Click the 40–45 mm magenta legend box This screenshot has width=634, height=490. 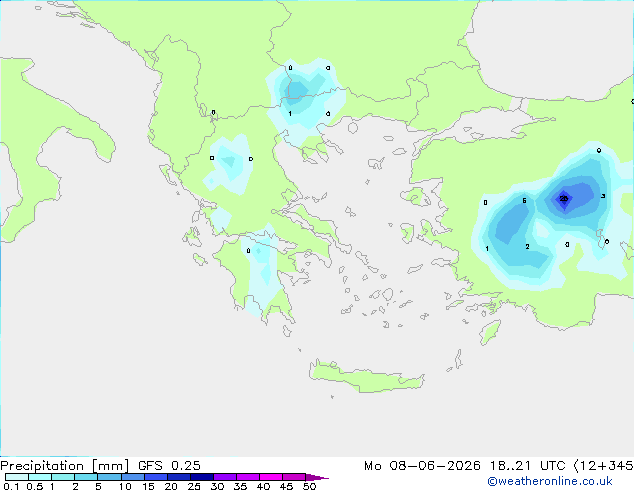pos(271,477)
